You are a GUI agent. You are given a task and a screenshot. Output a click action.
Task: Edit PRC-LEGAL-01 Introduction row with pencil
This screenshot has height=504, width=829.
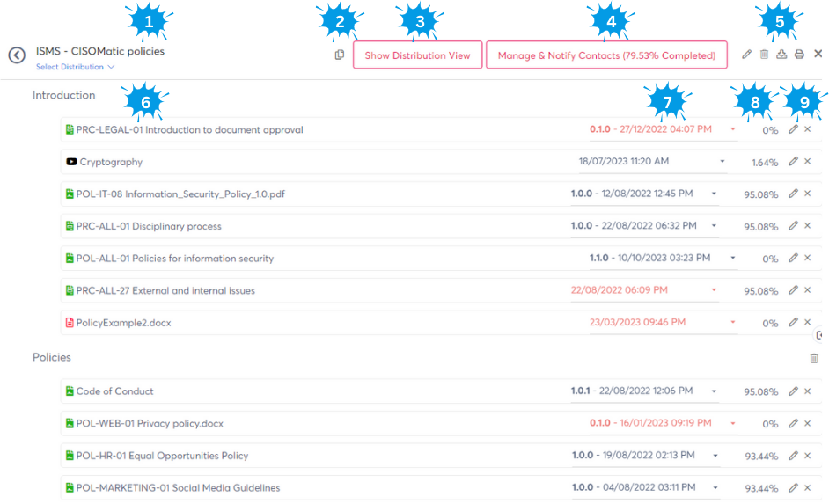(x=793, y=129)
